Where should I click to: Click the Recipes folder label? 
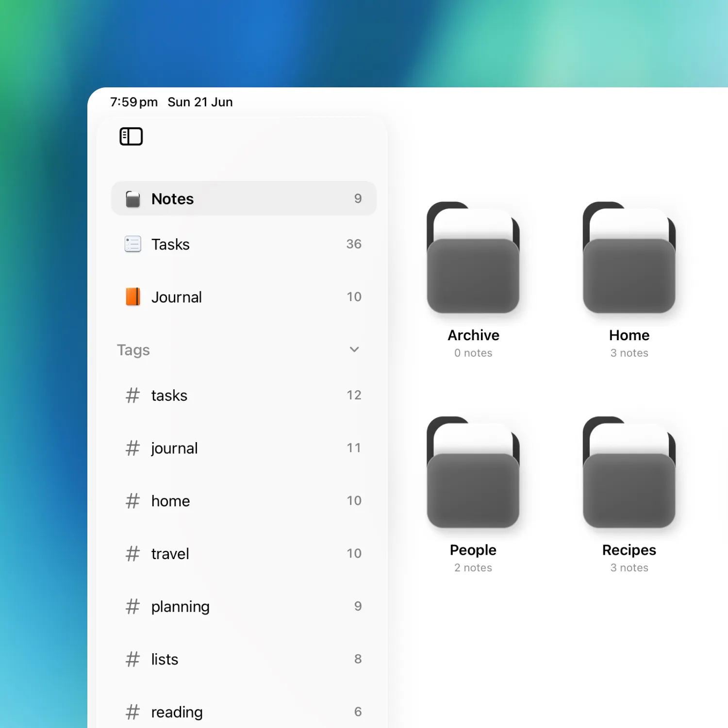(x=629, y=550)
